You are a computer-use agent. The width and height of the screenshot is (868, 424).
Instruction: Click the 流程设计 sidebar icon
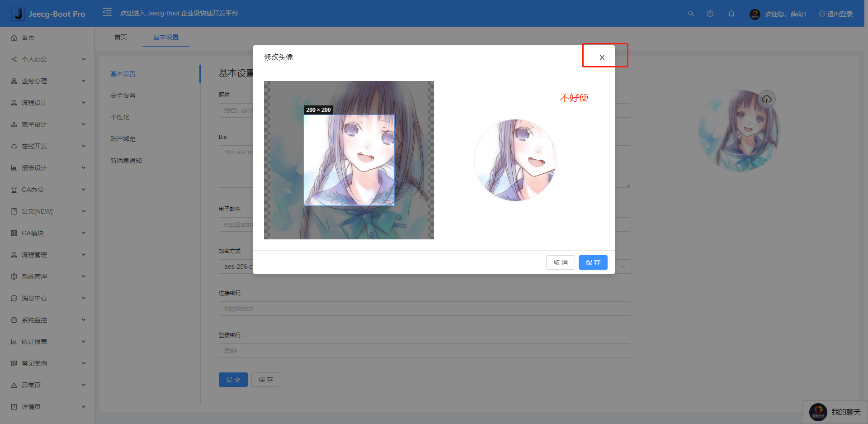coord(14,103)
